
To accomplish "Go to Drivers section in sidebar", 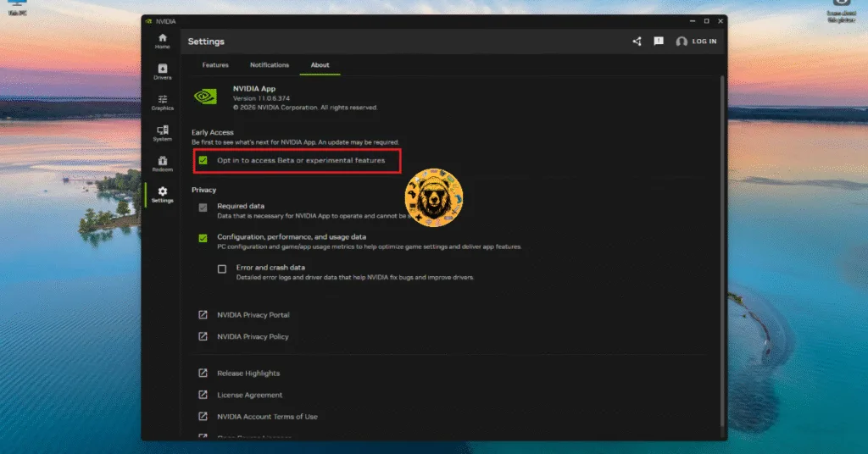I will point(162,72).
